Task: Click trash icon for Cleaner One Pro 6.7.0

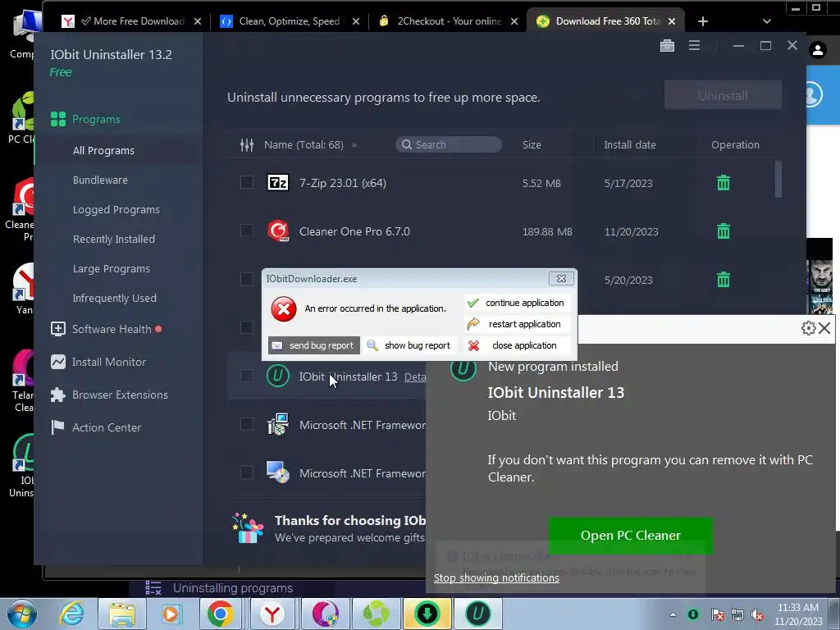Action: pyautogui.click(x=724, y=231)
